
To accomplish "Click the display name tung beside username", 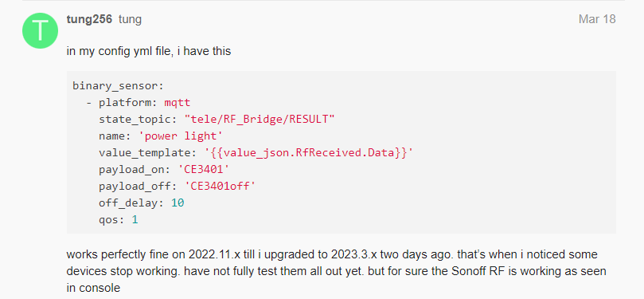I will click(131, 19).
